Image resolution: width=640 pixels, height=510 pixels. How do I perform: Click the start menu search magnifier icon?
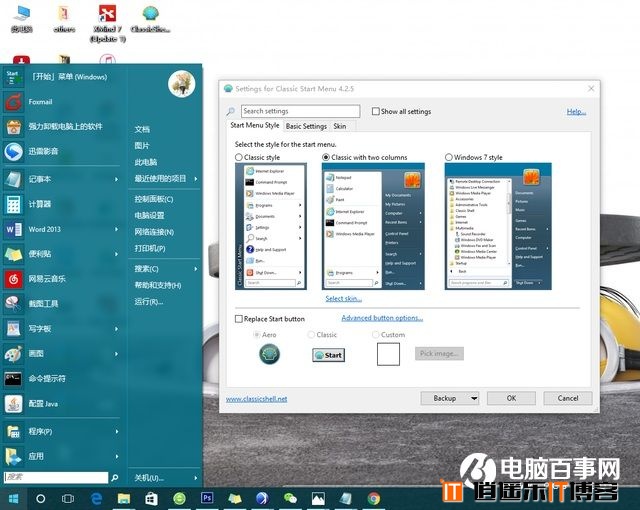115,477
